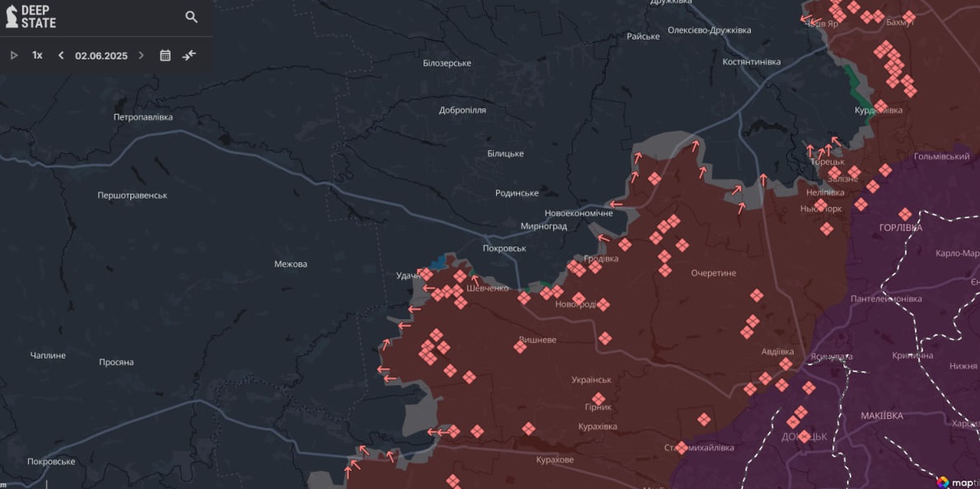
Task: Click the DeepState knight logo
Action: (12, 16)
